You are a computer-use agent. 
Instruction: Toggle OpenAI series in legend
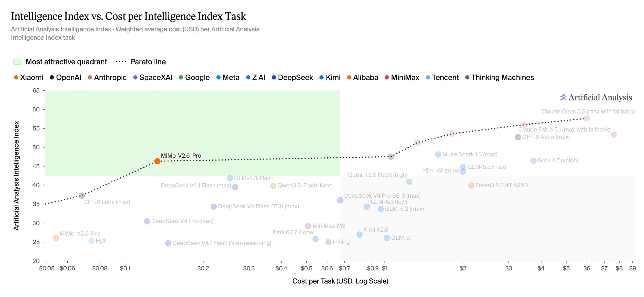pos(65,78)
